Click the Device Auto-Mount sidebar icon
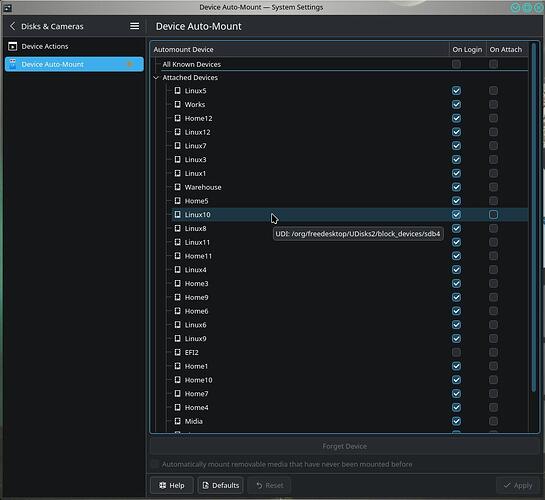 coord(13,64)
